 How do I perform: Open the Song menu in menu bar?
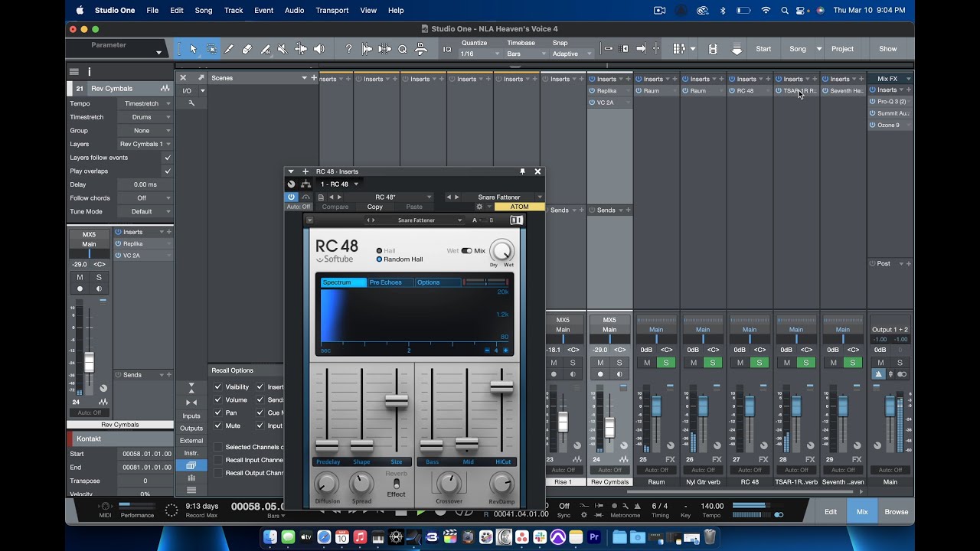[204, 11]
